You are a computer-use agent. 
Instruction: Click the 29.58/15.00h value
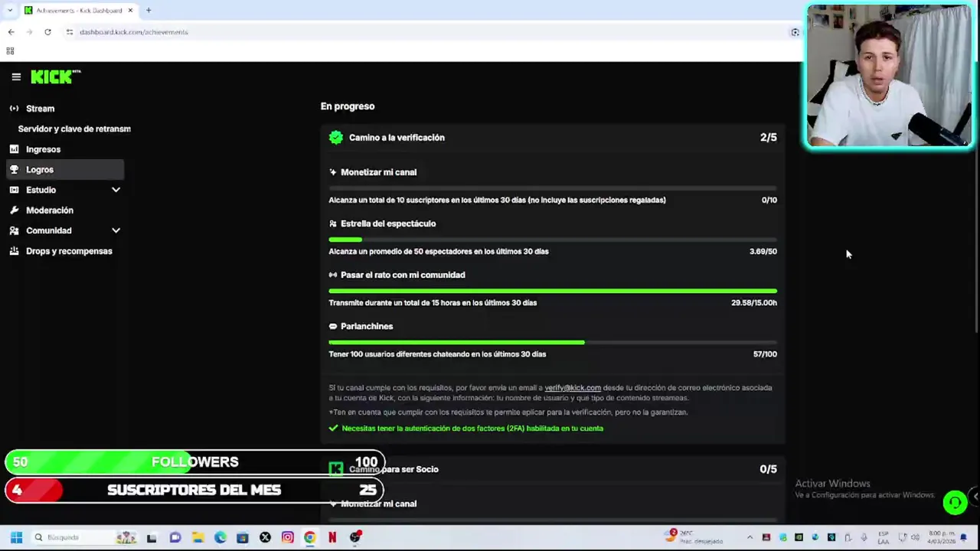tap(754, 302)
